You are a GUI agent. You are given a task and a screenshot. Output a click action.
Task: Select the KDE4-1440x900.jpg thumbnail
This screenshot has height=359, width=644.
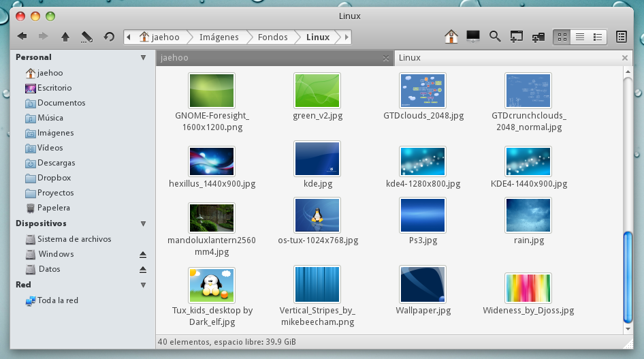(x=528, y=161)
